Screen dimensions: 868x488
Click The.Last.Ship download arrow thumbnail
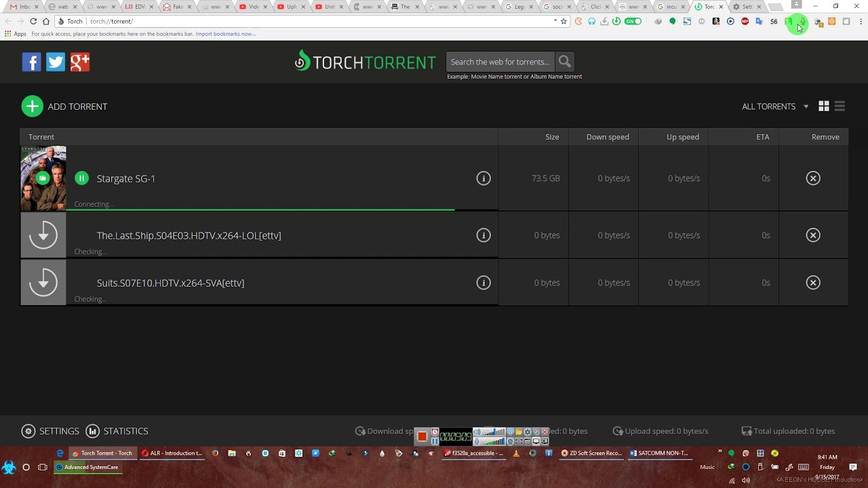pyautogui.click(x=43, y=235)
